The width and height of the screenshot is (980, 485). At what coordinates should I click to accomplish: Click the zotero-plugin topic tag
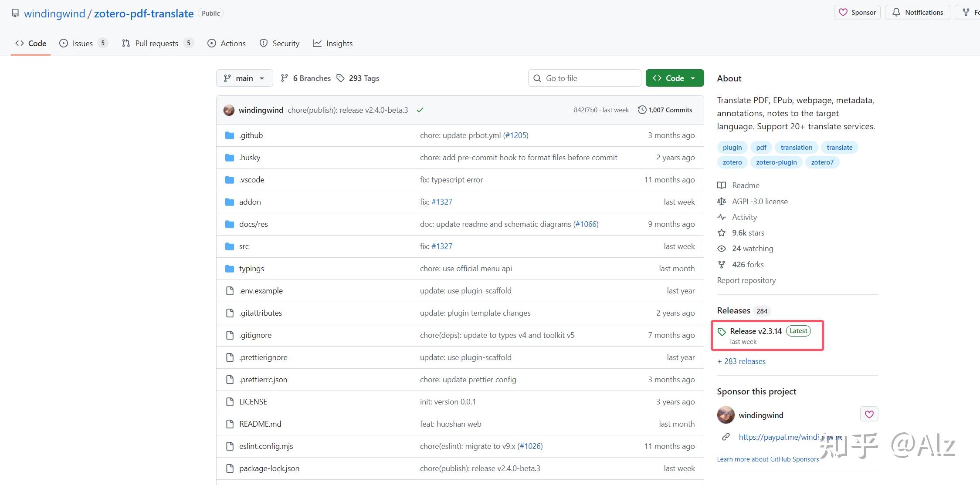776,162
